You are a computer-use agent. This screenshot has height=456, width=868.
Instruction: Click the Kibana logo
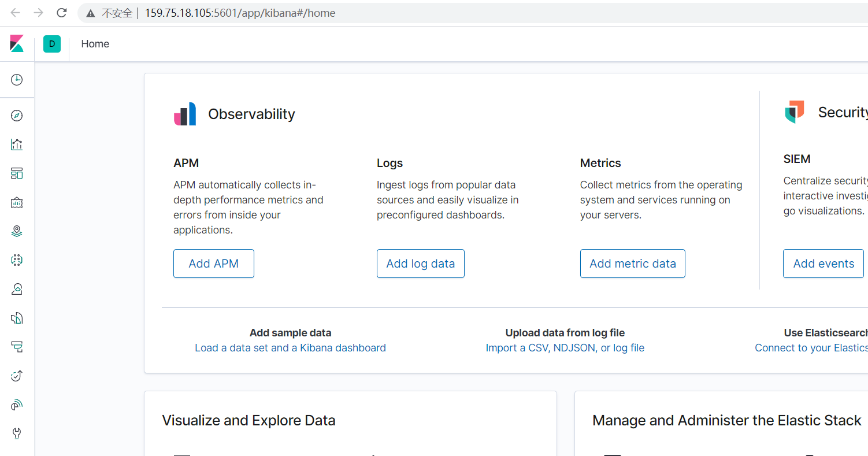[x=17, y=44]
